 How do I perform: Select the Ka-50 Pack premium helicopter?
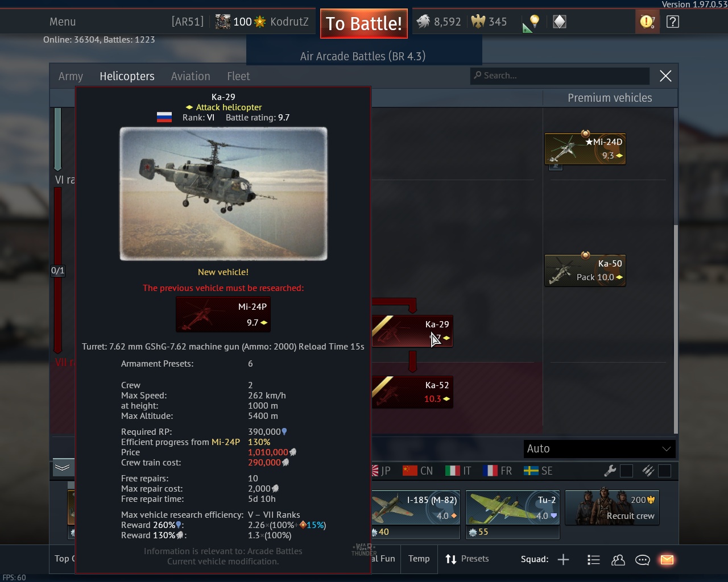pos(585,271)
